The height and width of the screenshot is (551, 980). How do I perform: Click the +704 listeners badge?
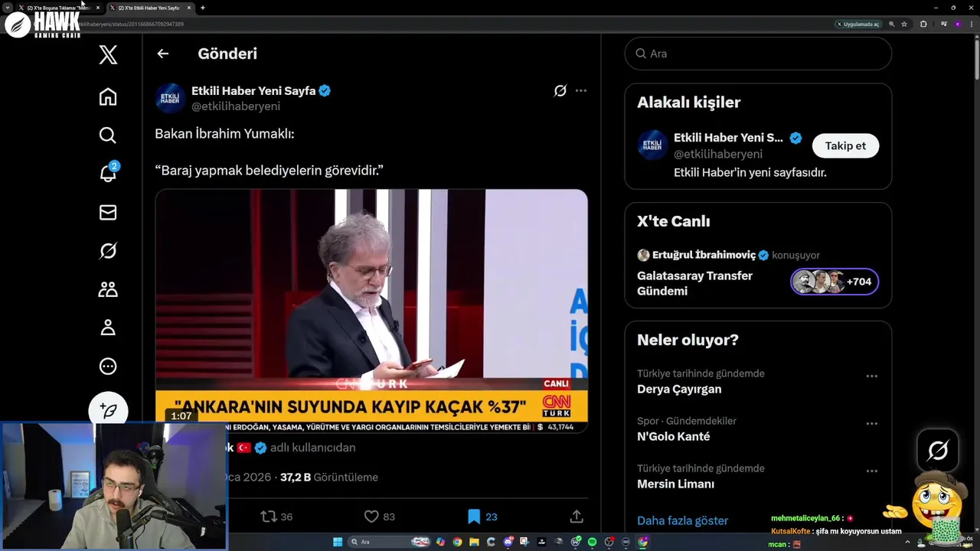pos(835,282)
